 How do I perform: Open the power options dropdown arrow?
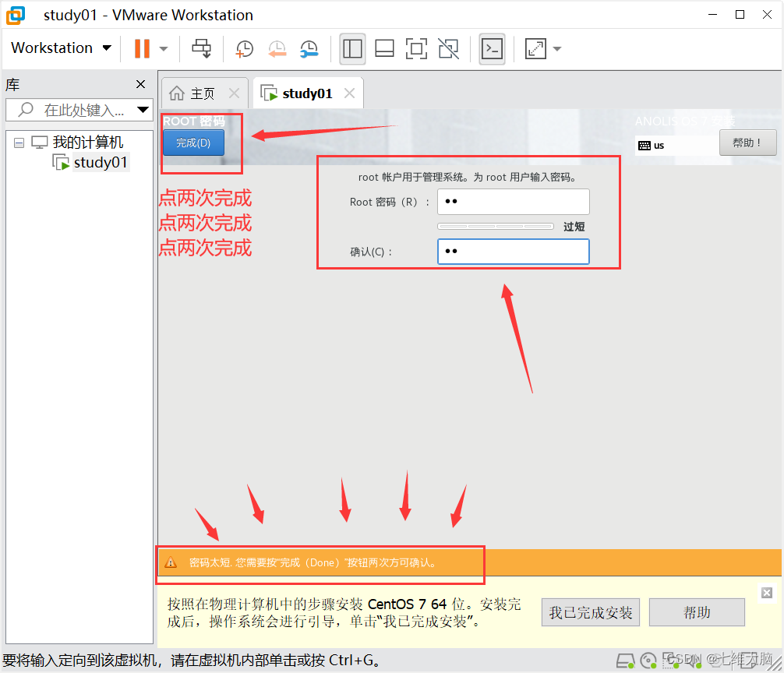(x=164, y=49)
